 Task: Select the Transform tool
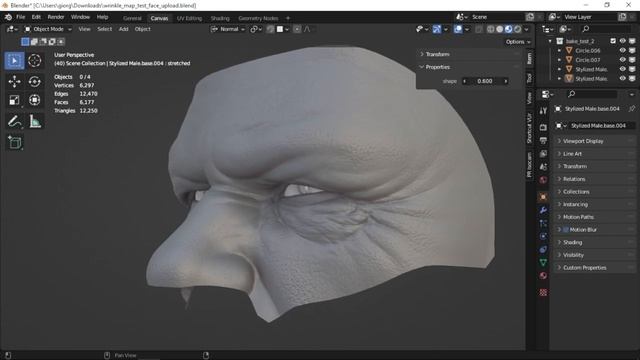coord(34,100)
